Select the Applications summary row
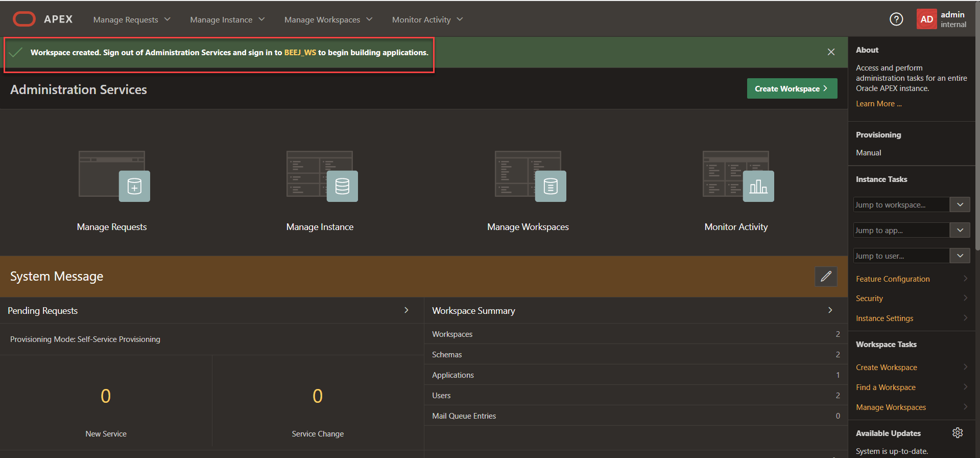Viewport: 980px width, 458px height. [x=636, y=375]
